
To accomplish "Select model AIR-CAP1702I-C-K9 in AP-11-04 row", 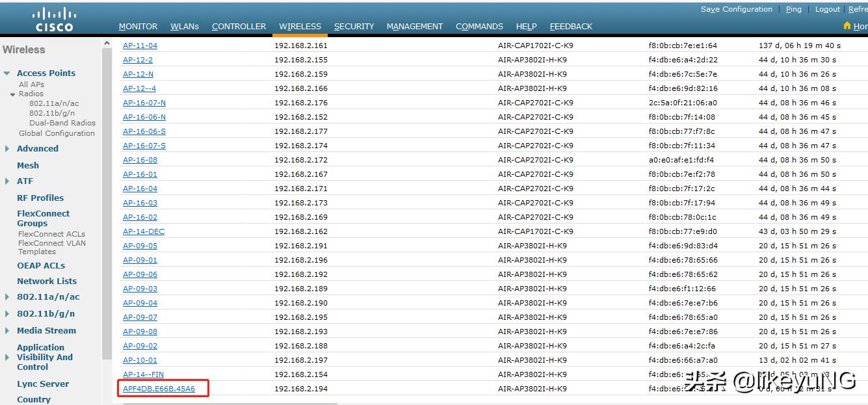I will pos(536,46).
